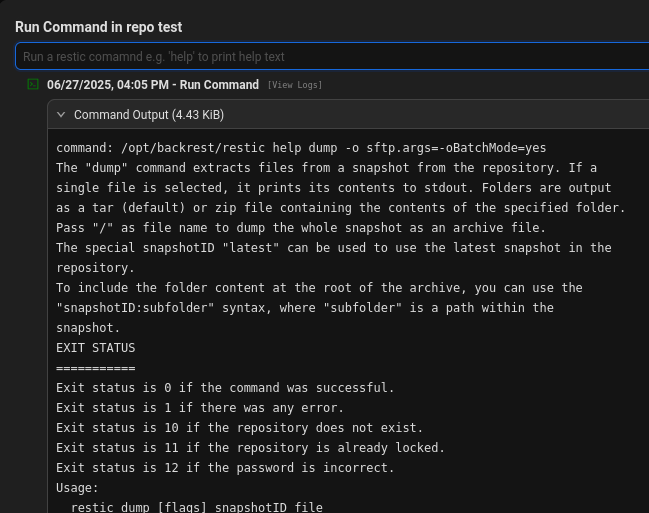Click the Exit status is 10 line
The image size is (649, 513).
(239, 428)
